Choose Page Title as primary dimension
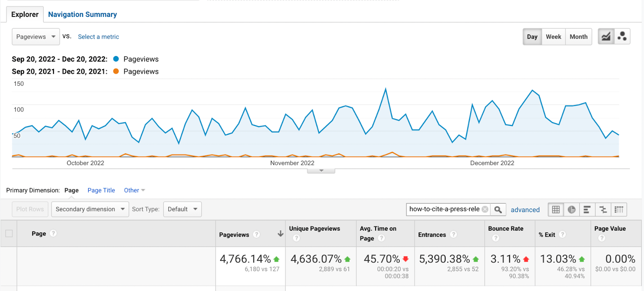Image resolution: width=644 pixels, height=291 pixels. click(x=101, y=190)
